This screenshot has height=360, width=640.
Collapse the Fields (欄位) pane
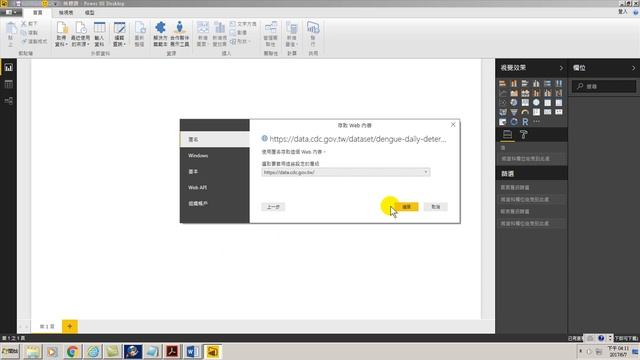pyautogui.click(x=633, y=68)
